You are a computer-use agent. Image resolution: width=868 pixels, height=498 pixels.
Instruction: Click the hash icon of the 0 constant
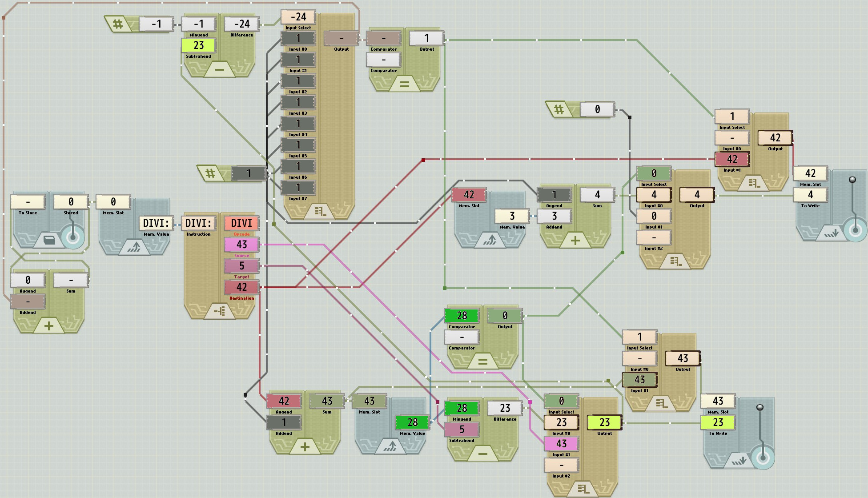click(559, 109)
